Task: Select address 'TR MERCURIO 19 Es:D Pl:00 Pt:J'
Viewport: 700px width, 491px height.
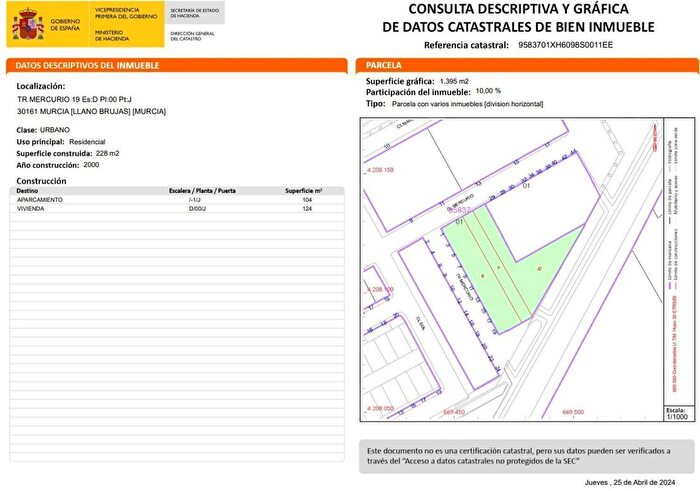Action: (x=75, y=99)
